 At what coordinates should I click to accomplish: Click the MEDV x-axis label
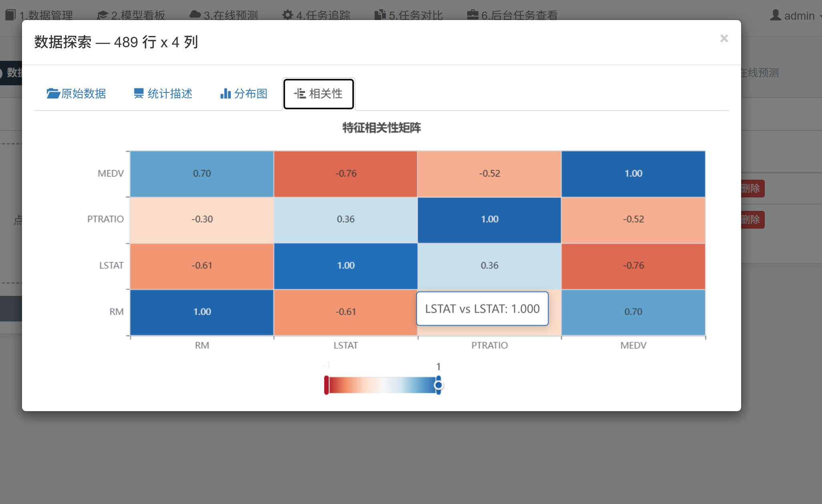point(633,345)
